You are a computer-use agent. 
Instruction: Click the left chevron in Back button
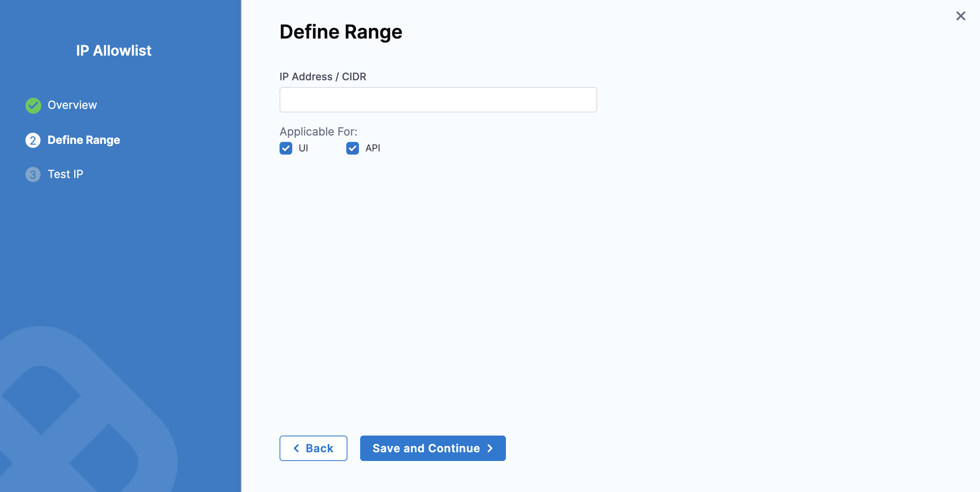[296, 448]
